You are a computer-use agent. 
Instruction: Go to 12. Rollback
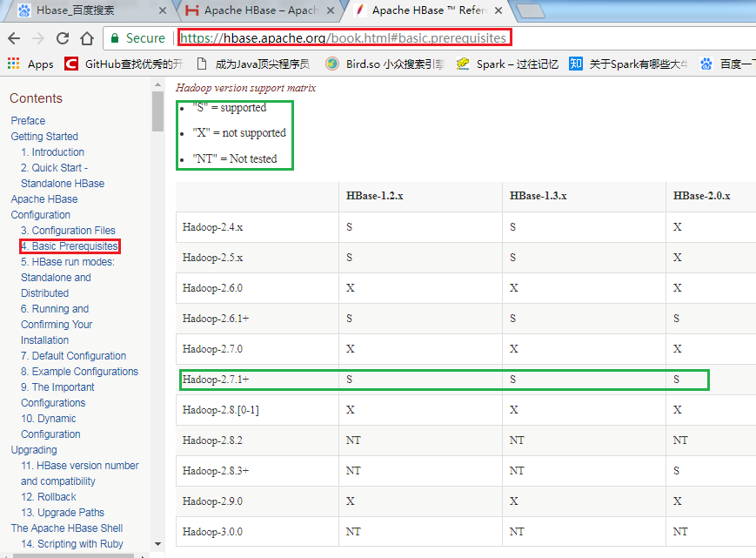click(x=48, y=497)
